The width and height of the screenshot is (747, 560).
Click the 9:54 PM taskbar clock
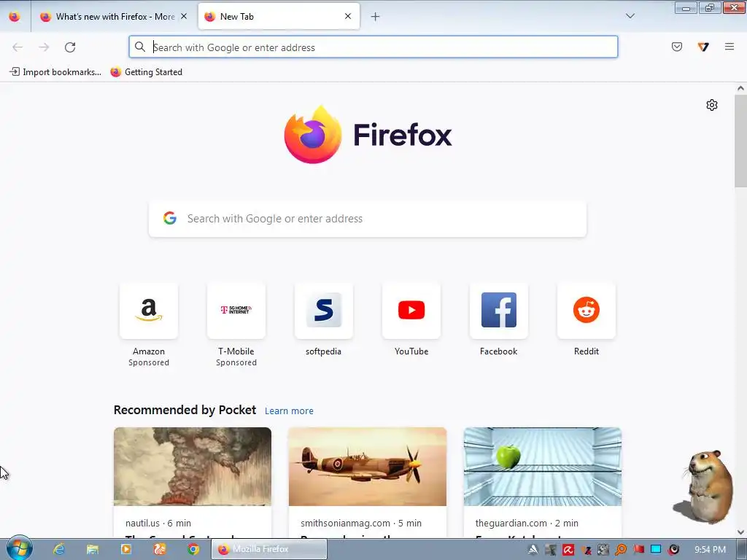click(711, 550)
